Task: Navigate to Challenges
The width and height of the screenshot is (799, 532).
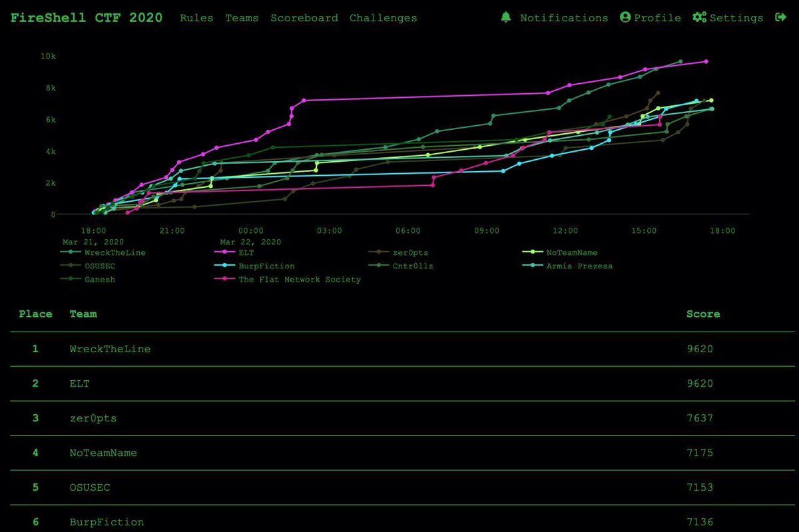Action: (384, 18)
